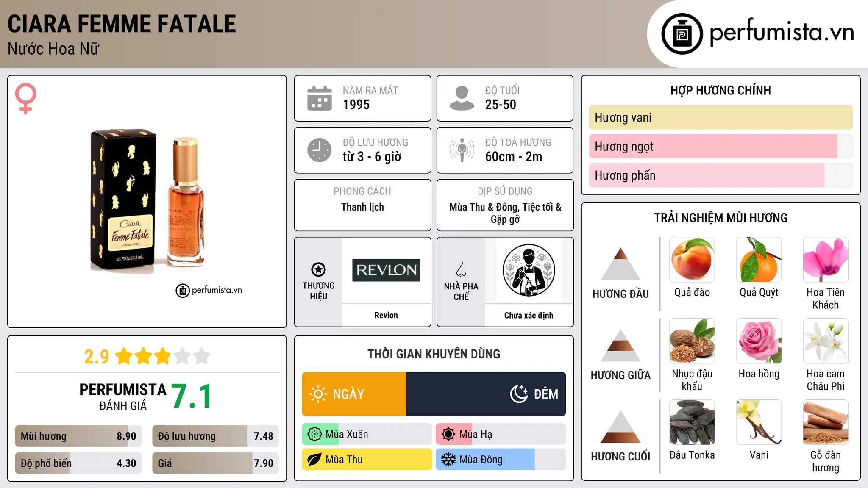Click the Revlon brand name text
This screenshot has height=488, width=868.
tap(386, 315)
